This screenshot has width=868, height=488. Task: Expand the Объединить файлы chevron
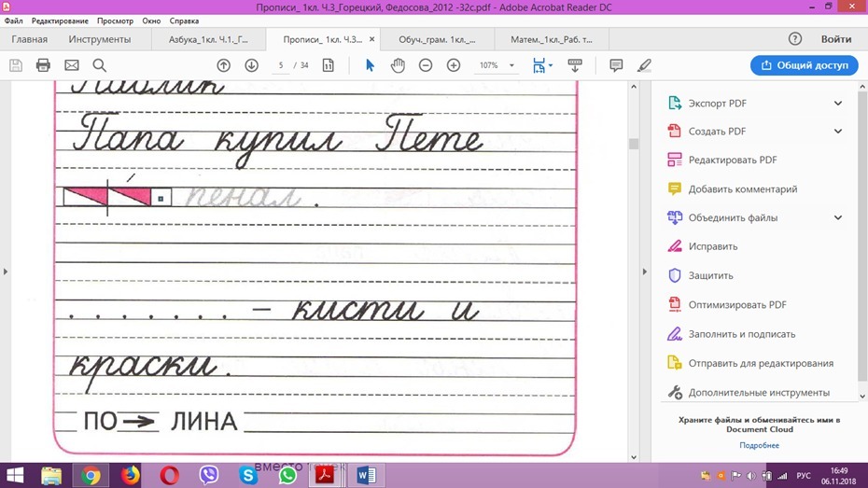tap(838, 218)
